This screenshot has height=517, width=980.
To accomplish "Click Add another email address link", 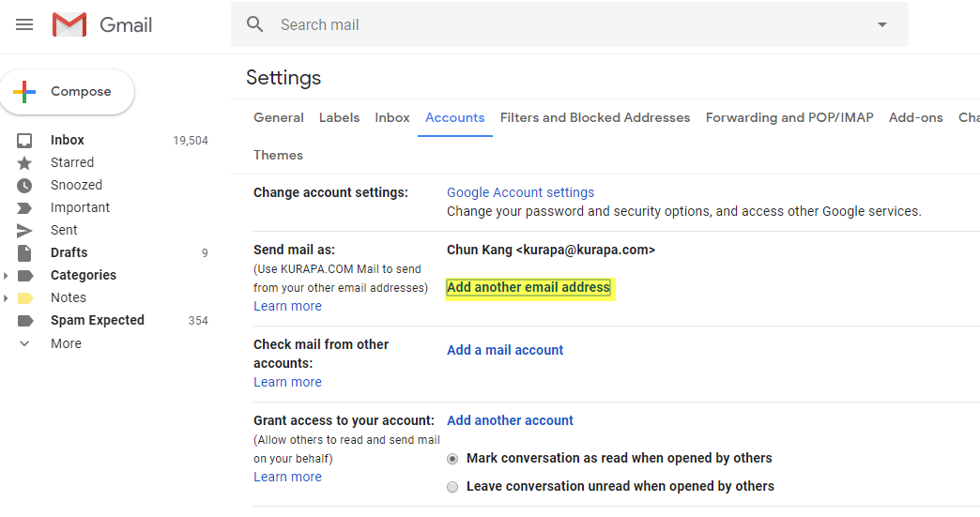I will pyautogui.click(x=528, y=287).
